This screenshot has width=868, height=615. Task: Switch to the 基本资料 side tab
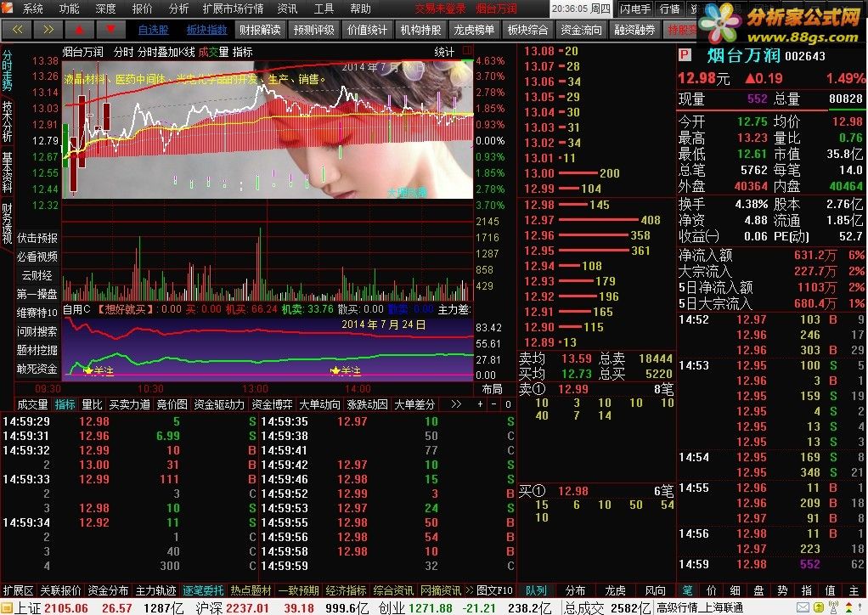pos(7,172)
